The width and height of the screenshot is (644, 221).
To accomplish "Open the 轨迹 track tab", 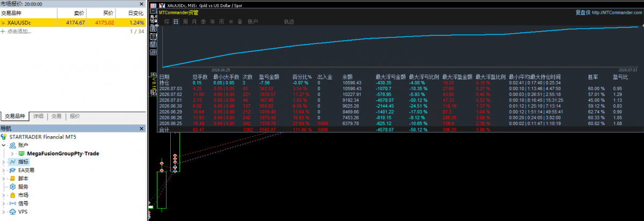I will coord(289,22).
